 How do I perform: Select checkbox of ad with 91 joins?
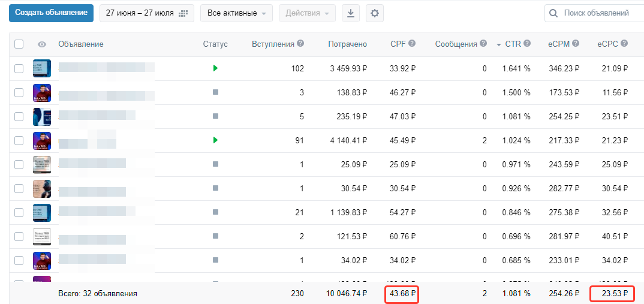[x=19, y=140]
